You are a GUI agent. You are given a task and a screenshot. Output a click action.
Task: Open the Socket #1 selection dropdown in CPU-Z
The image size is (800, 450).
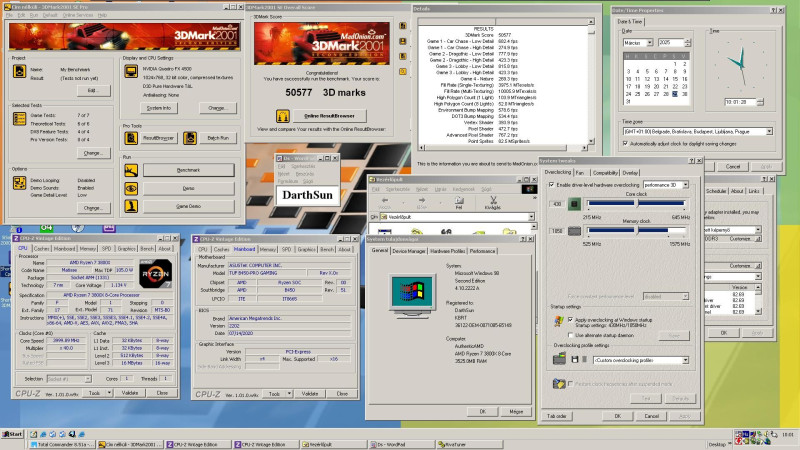(88, 379)
